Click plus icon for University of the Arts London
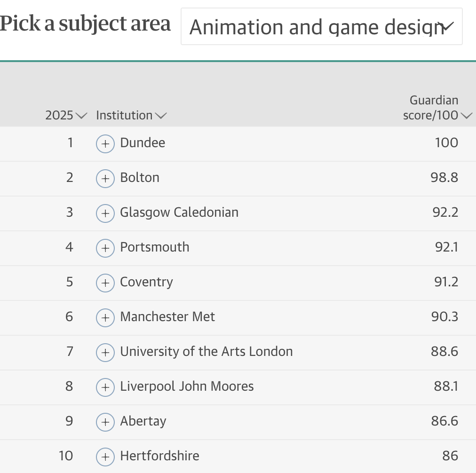 105,353
